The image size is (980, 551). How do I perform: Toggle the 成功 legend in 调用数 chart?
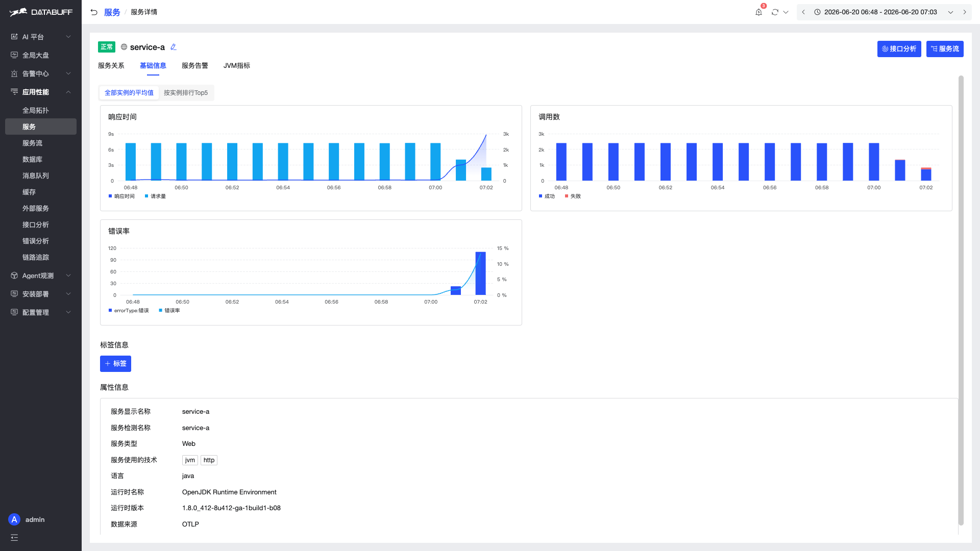547,196
